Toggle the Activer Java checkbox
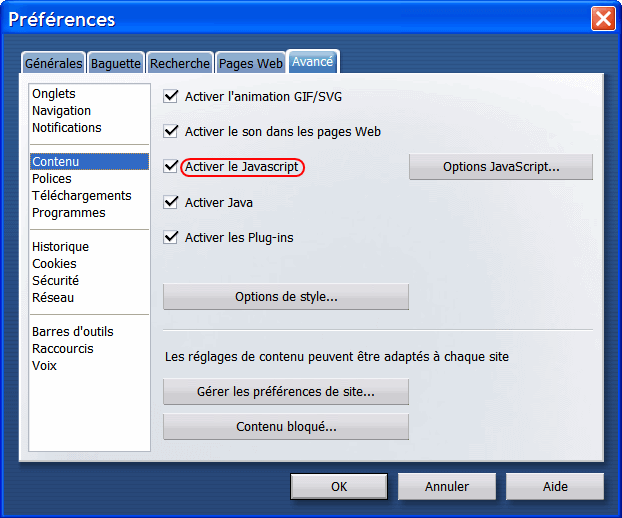This screenshot has width=622, height=518. point(171,203)
